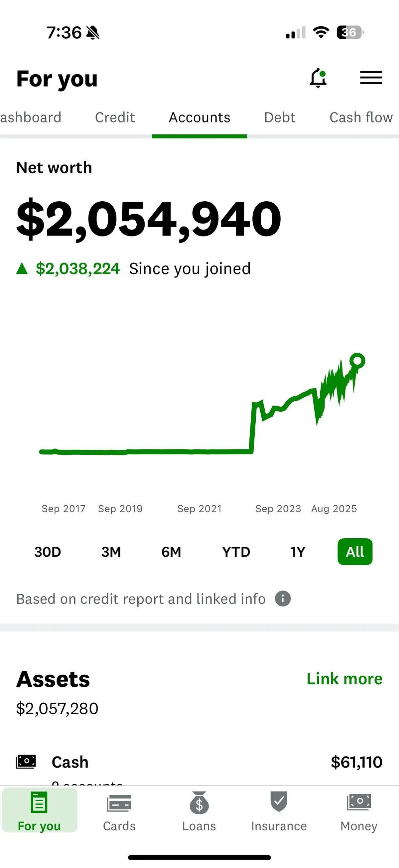Select the 30D time range
Screen dimensions: 399x868
click(x=48, y=552)
